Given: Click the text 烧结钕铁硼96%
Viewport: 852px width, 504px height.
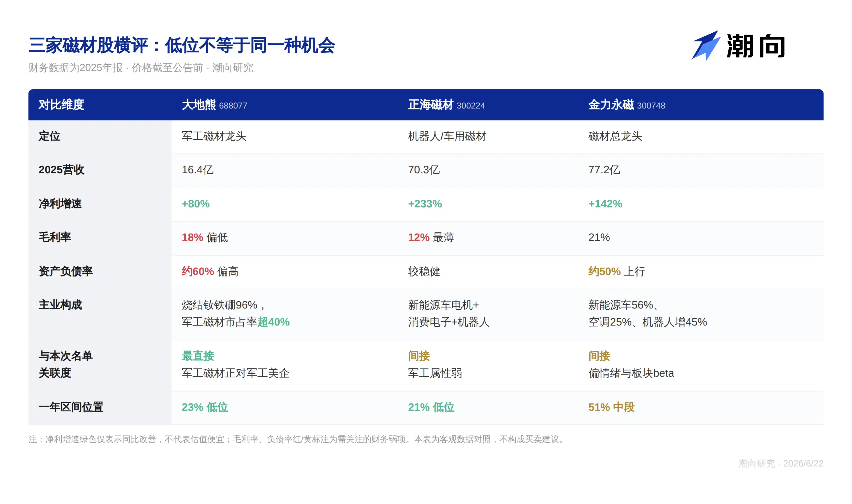Looking at the screenshot, I should 219,305.
